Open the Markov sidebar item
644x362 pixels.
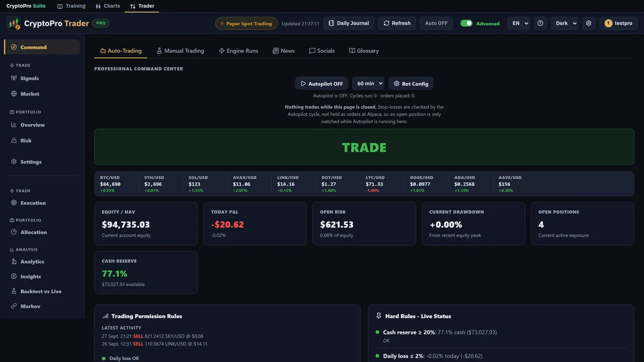(42, 306)
